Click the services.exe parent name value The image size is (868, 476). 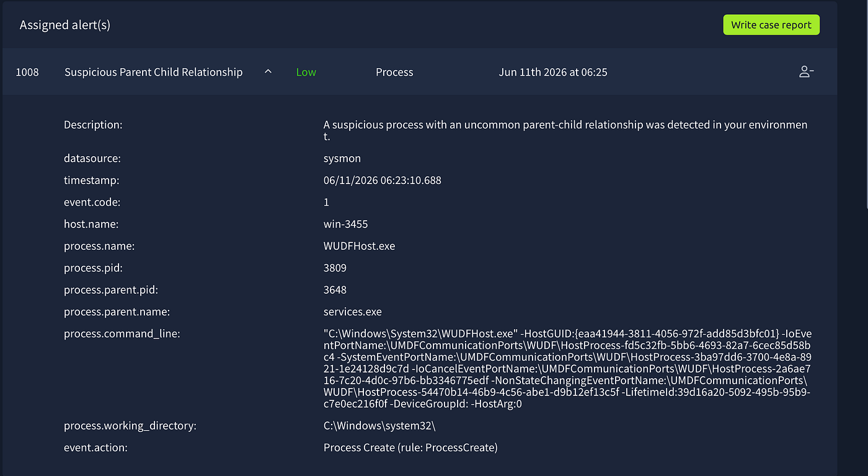(x=353, y=312)
